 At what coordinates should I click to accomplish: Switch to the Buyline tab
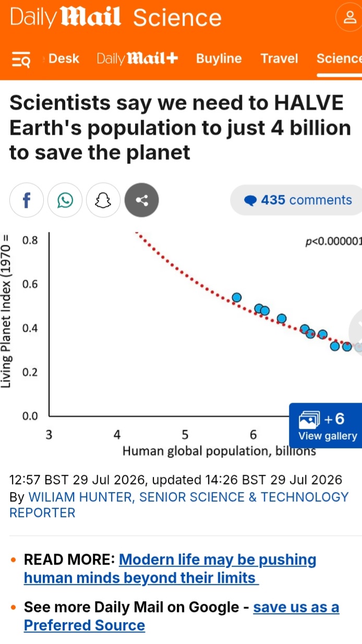point(219,58)
